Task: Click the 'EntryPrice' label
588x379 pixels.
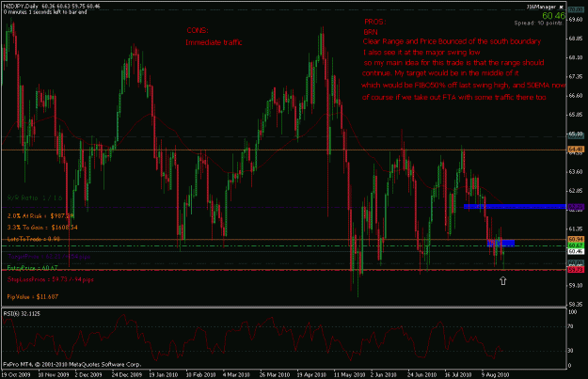Action: 32,268
